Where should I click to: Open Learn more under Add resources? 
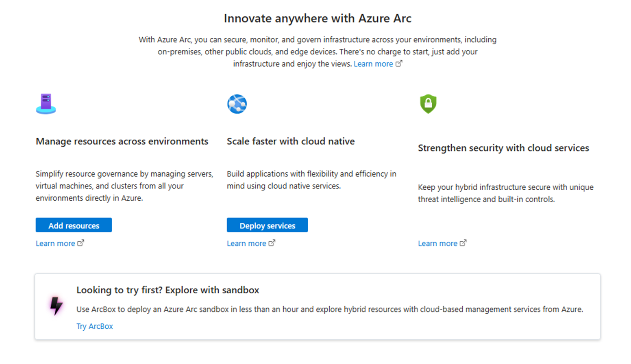click(x=60, y=243)
